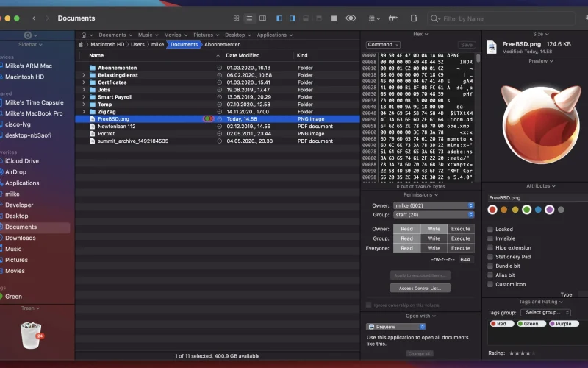588x368 pixels.
Task: Open the Documents favorites menu
Action: click(x=115, y=35)
